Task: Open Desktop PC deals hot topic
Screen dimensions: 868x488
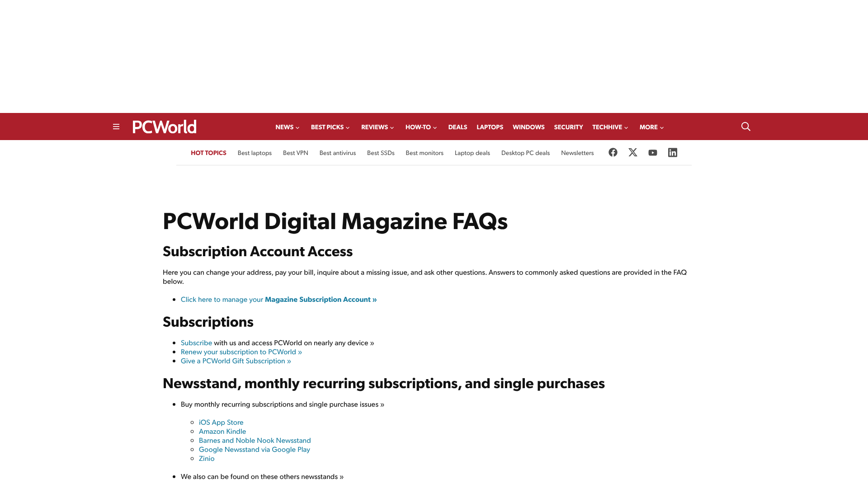Action: [525, 153]
